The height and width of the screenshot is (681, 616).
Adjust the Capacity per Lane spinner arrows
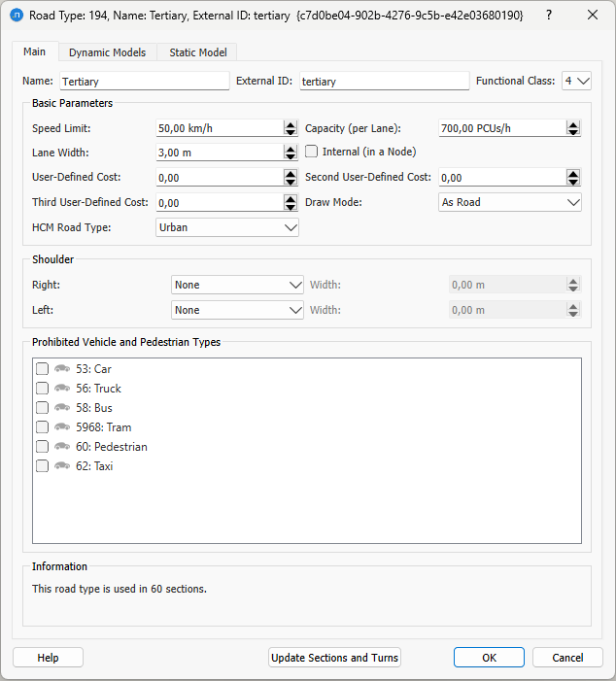pos(573,128)
